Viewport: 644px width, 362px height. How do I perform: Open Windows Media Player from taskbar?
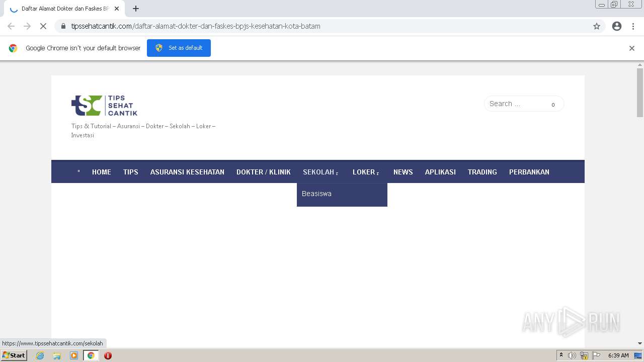(74, 355)
